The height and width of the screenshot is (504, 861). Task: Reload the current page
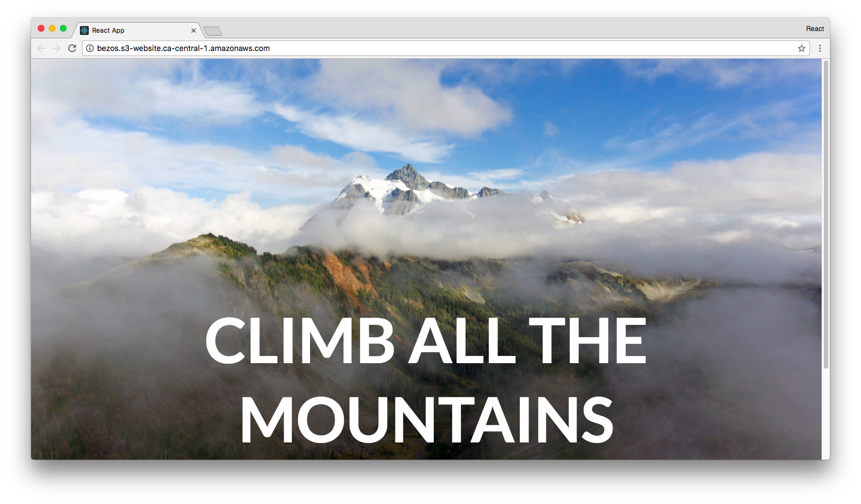tap(72, 48)
